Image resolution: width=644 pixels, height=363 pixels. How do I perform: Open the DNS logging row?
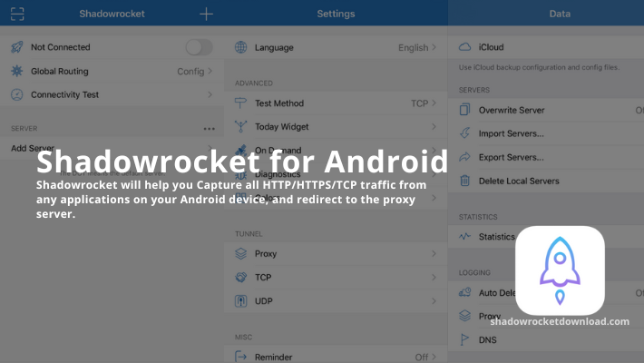tap(546, 340)
